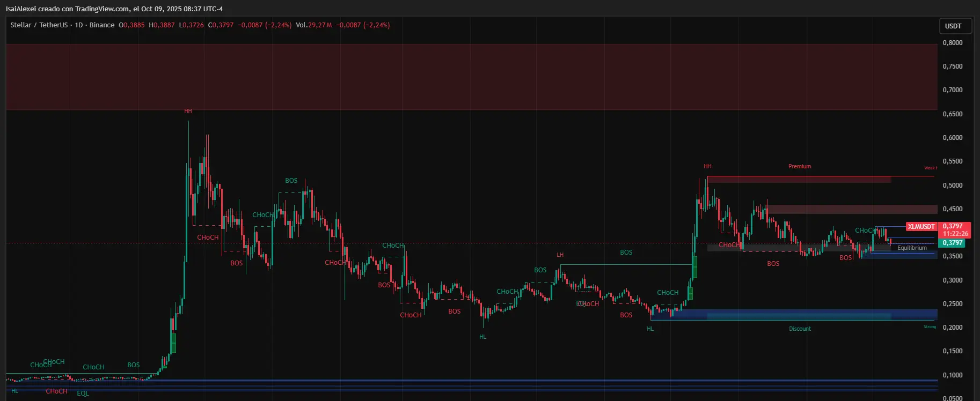Click the IsaiAlexei TradingView.com attribution line
The height and width of the screenshot is (401, 980).
click(114, 9)
